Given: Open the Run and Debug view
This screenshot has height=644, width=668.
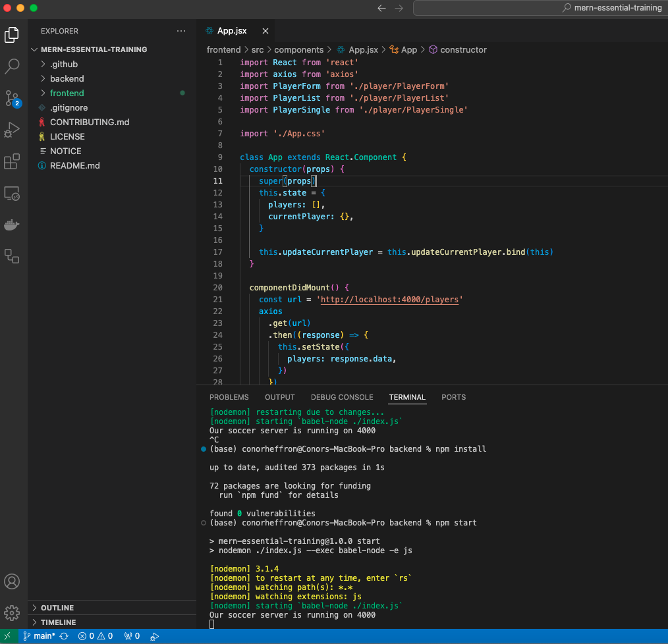Looking at the screenshot, I should click(13, 130).
